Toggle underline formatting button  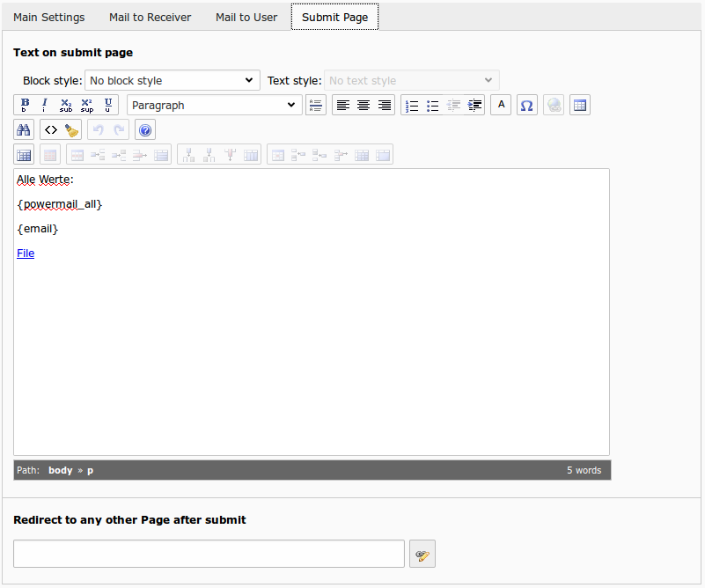(108, 106)
